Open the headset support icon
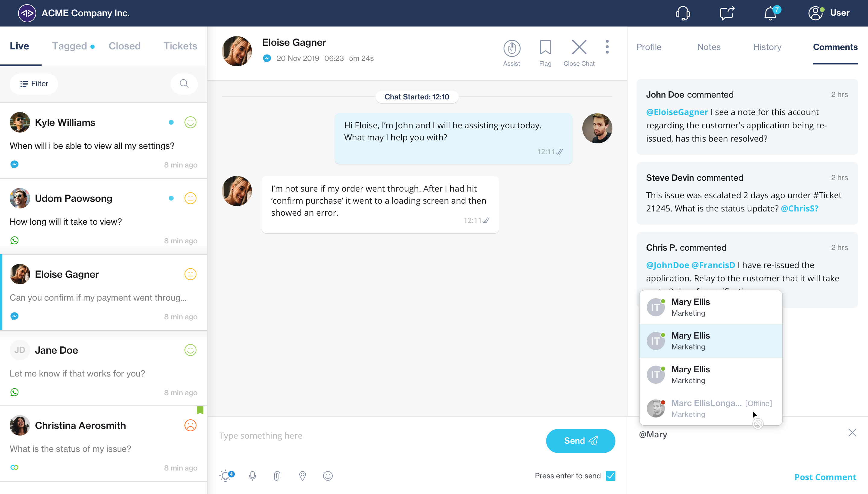The image size is (868, 494). [682, 13]
